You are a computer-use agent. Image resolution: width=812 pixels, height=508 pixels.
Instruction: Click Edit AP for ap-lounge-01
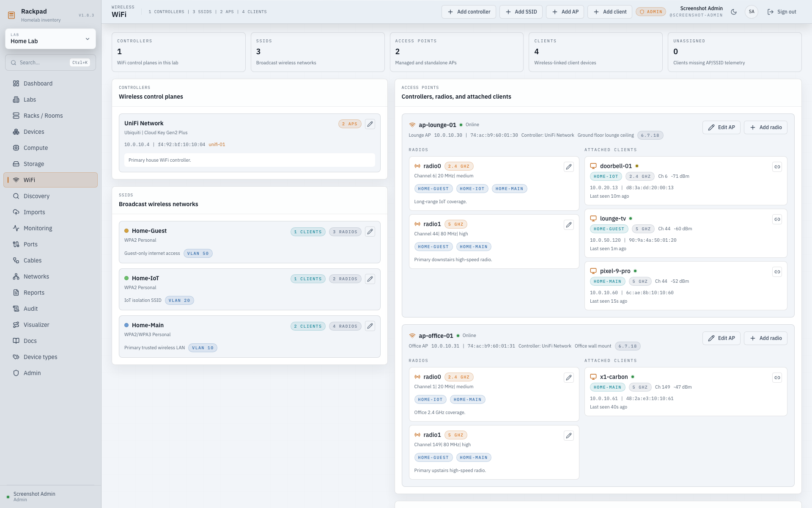coord(721,127)
